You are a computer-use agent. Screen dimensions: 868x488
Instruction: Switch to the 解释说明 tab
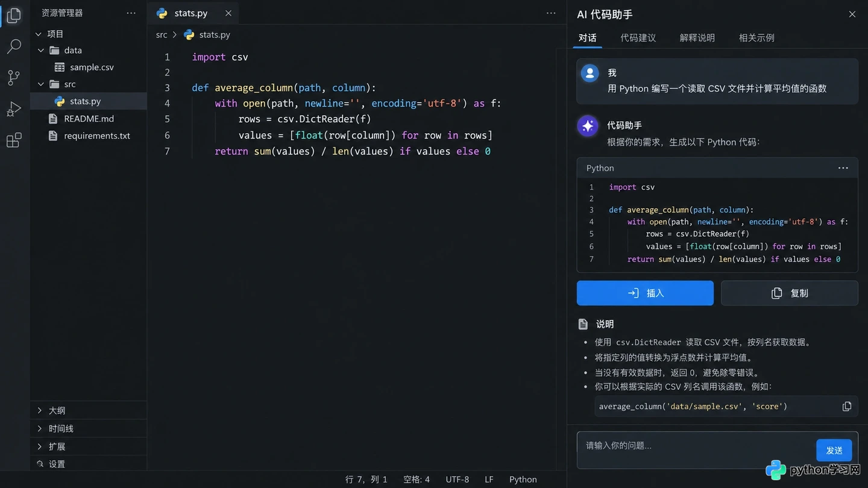tap(697, 37)
